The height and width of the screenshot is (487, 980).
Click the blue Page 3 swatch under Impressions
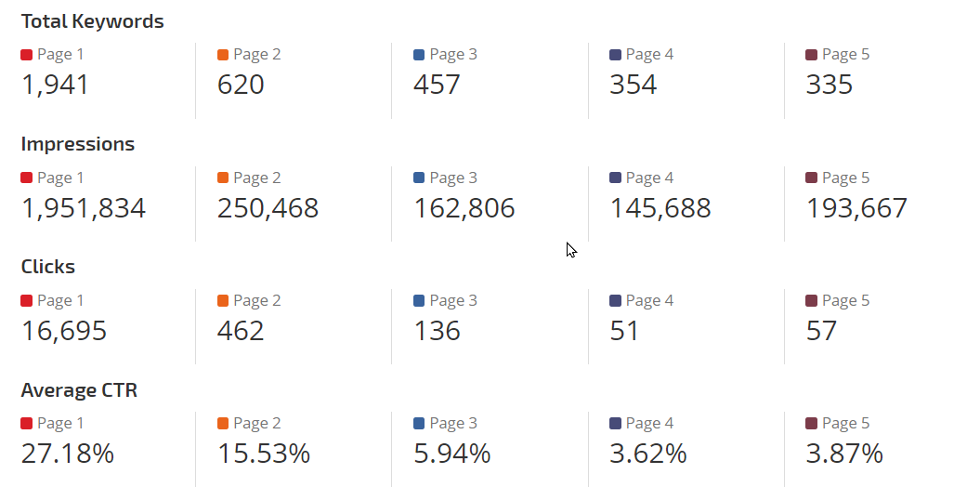419,178
